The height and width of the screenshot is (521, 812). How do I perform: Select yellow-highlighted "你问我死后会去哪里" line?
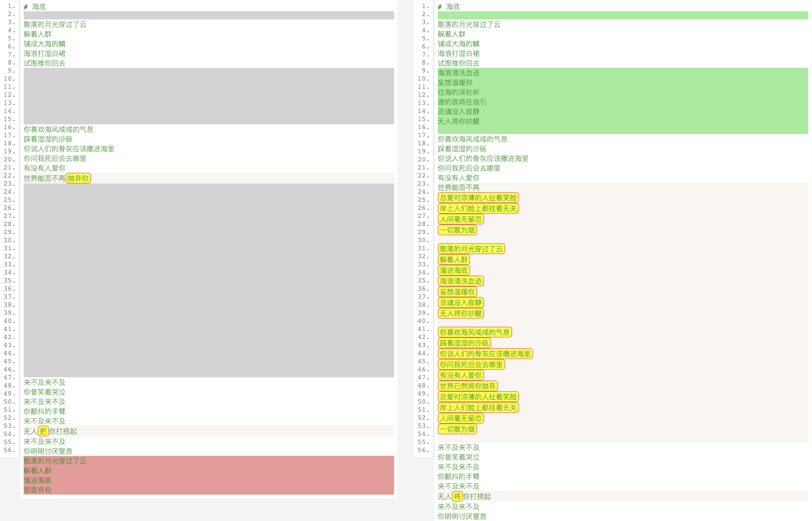(471, 364)
